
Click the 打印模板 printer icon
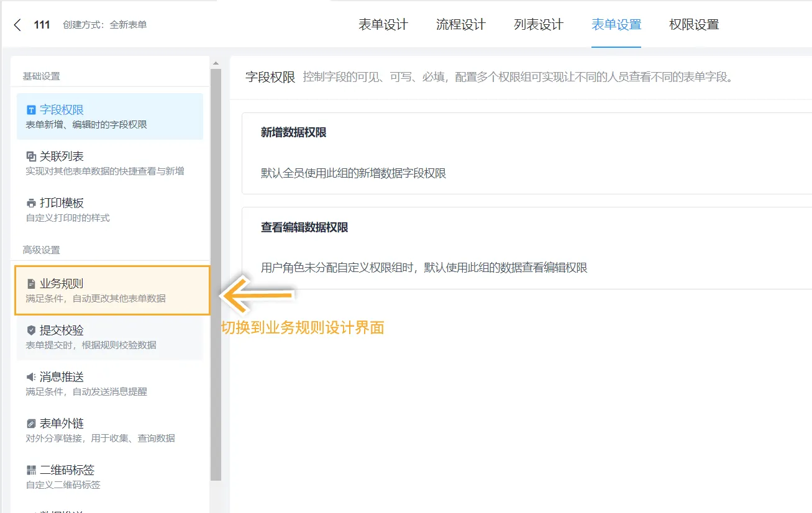31,203
